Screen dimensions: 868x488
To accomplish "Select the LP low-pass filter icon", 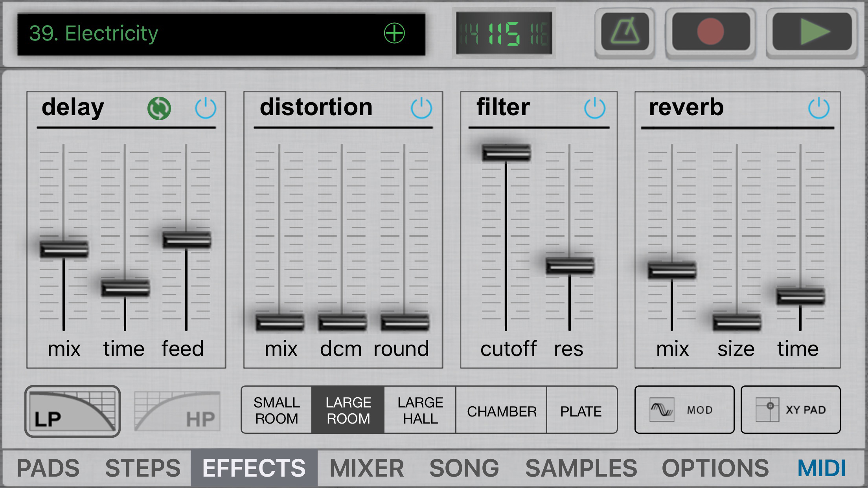I will click(73, 411).
